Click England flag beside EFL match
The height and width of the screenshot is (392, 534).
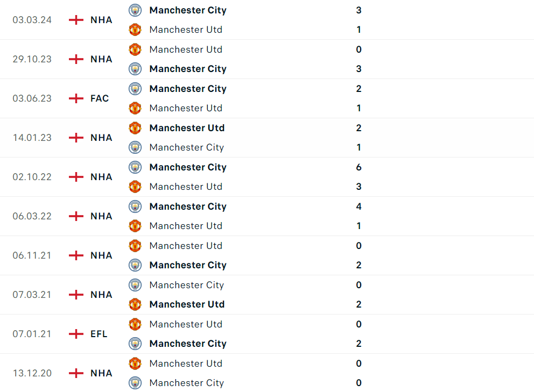tap(76, 334)
